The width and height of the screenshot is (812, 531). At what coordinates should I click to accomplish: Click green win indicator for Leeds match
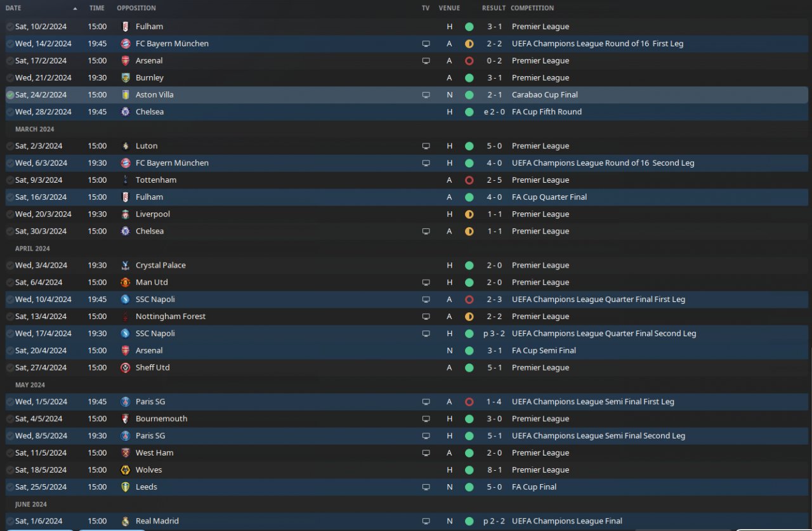pos(469,487)
